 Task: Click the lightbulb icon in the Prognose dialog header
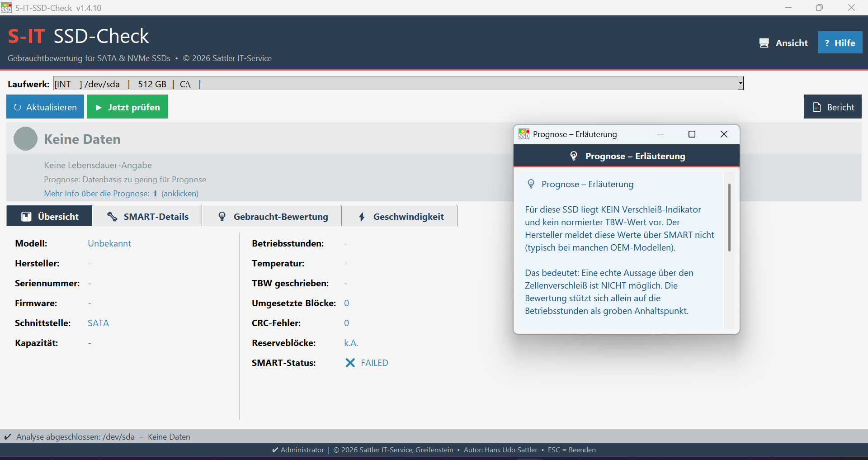tap(574, 156)
